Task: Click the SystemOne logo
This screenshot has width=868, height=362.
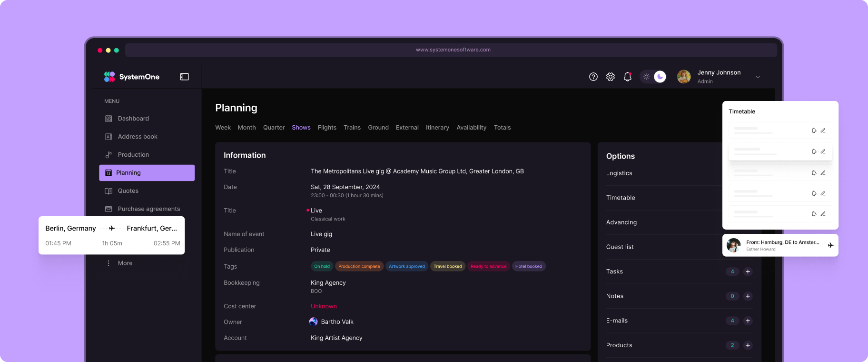Action: click(132, 77)
